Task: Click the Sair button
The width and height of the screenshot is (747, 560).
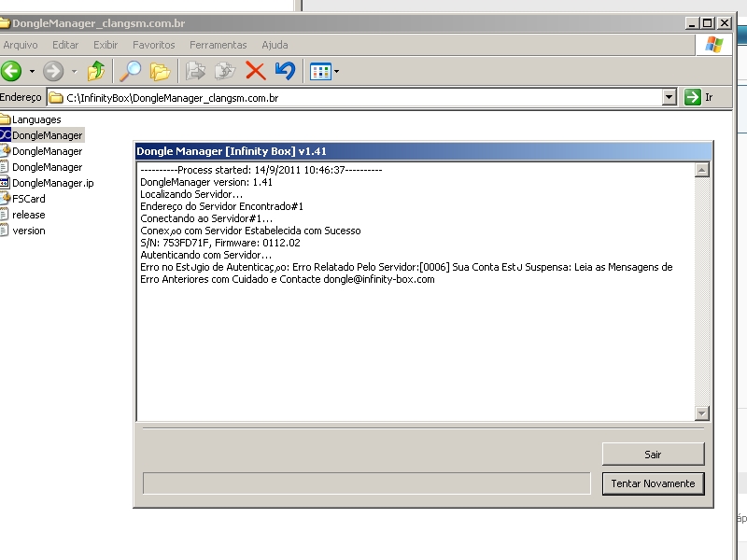Action: click(x=653, y=455)
